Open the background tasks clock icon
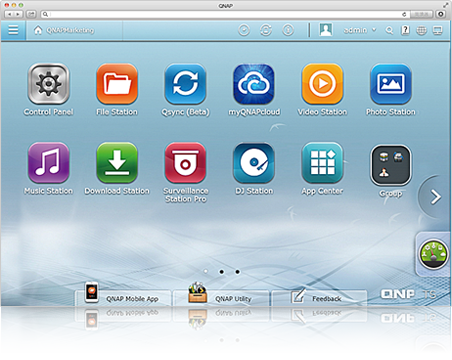Image resolution: width=452 pixels, height=360 pixels. (244, 30)
